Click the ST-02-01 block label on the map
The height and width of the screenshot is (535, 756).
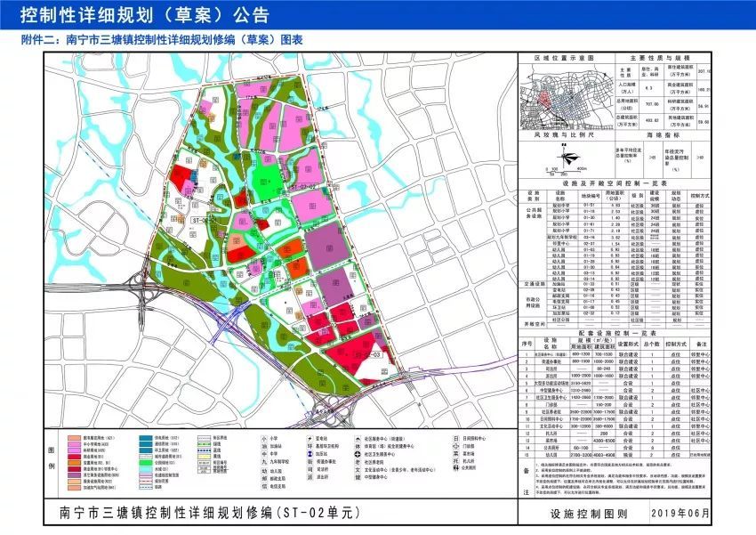202,218
